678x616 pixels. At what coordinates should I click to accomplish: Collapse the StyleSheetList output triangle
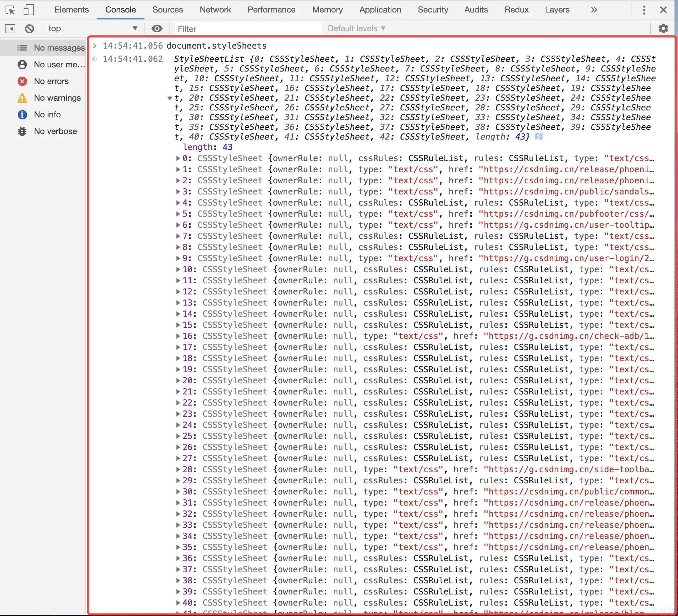coord(170,98)
